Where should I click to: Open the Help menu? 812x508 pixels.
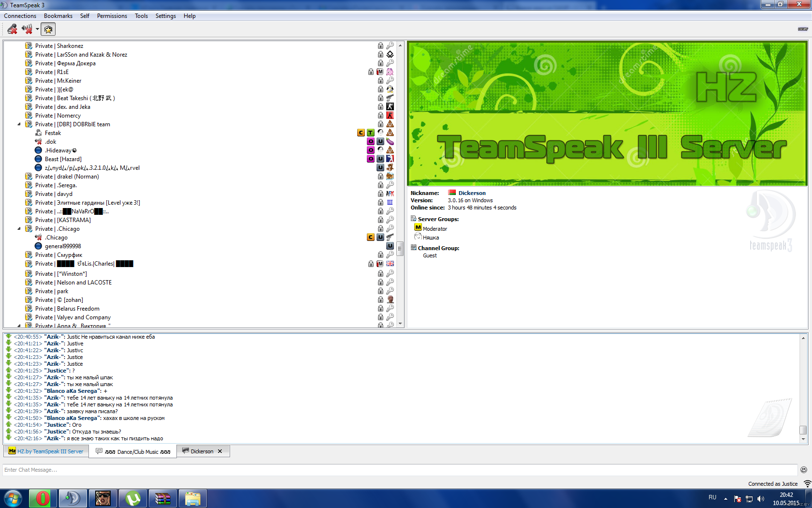[x=189, y=16]
